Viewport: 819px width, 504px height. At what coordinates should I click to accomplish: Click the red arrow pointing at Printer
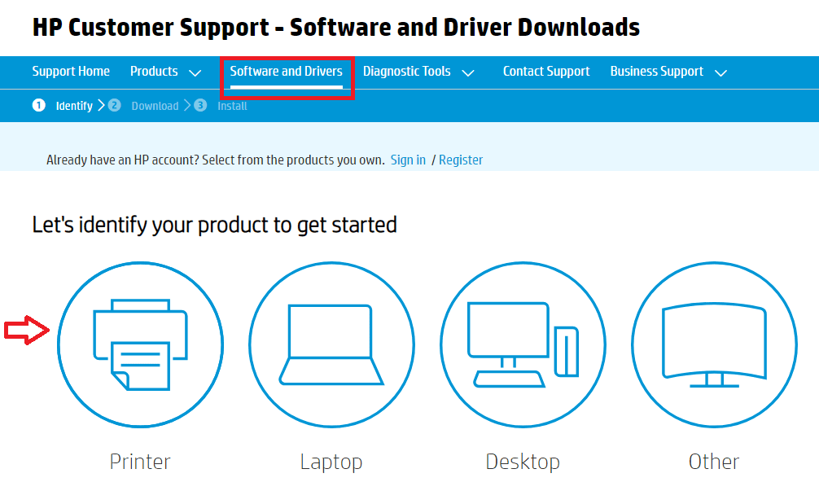27,331
